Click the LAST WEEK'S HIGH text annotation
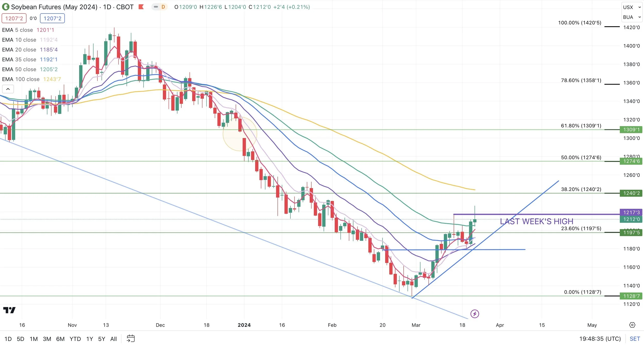This screenshot has width=644, height=345. 537,221
